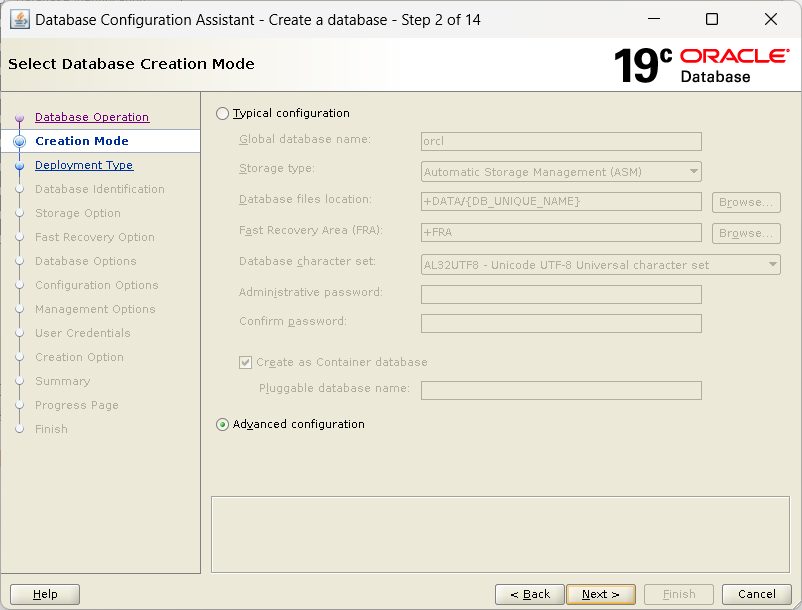Click the Oracle 19c Database logo
802x610 pixels.
coord(702,66)
